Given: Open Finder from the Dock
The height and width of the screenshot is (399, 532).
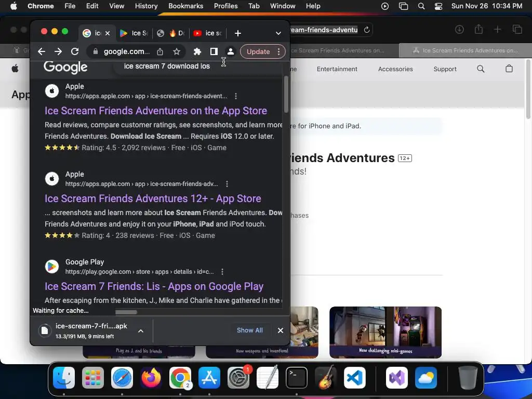Looking at the screenshot, I should tap(64, 378).
